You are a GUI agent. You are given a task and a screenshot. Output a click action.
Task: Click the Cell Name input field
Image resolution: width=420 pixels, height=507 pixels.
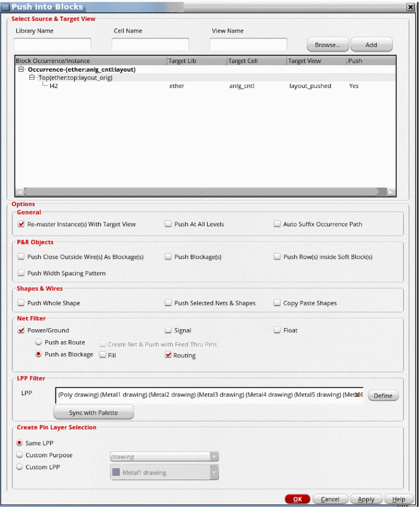[150, 44]
